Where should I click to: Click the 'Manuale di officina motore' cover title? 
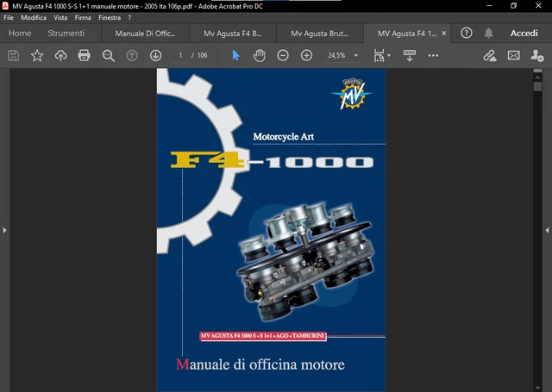click(x=260, y=364)
